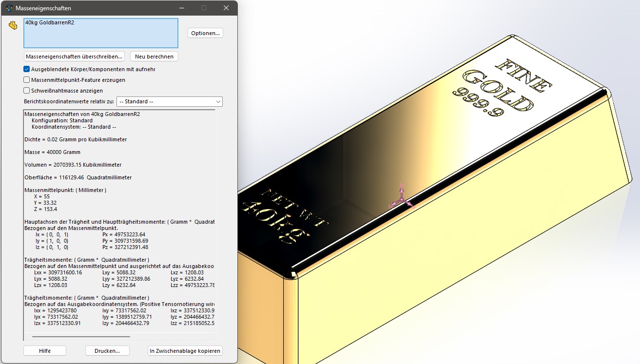Click the Dichte = 0.02 Gramm line

[76, 139]
